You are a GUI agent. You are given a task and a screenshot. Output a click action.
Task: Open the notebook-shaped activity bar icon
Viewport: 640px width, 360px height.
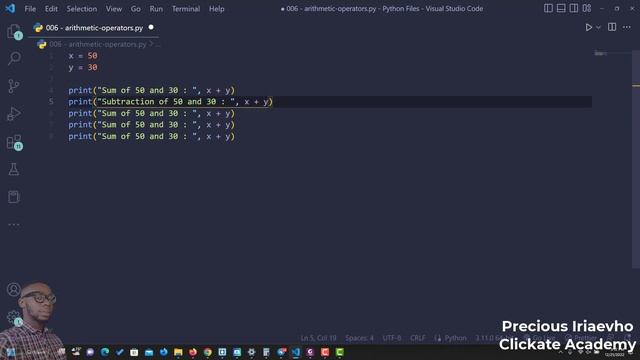click(14, 197)
